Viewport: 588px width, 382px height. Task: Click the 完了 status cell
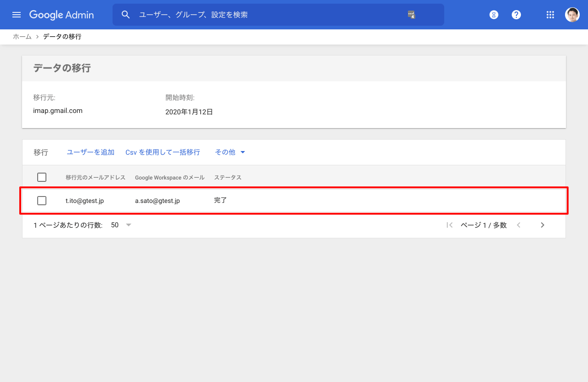click(x=220, y=201)
